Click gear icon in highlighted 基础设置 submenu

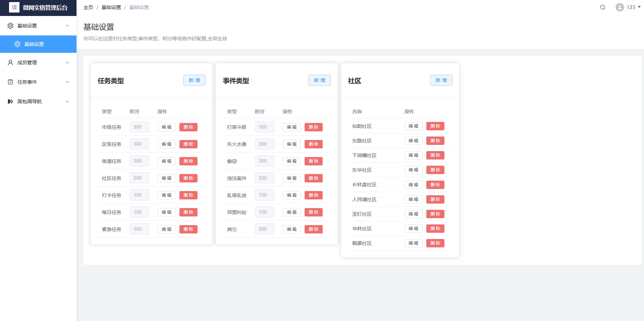click(17, 44)
